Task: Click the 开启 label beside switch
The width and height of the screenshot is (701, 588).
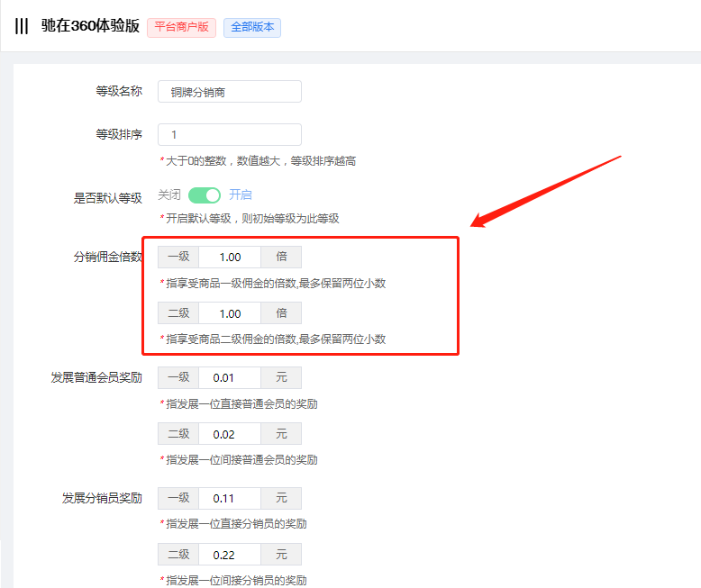Action: point(241,194)
